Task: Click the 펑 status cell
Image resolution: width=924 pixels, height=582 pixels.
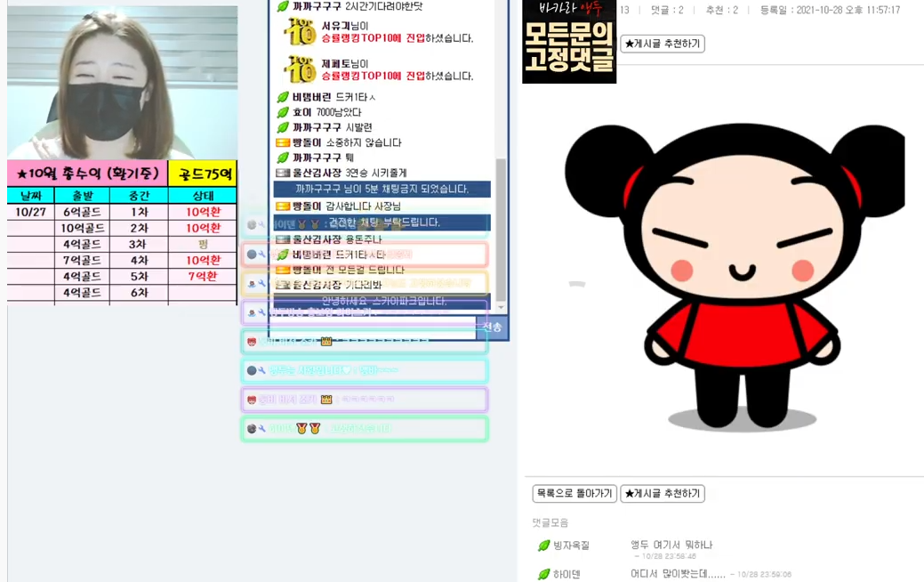Action: (204, 244)
